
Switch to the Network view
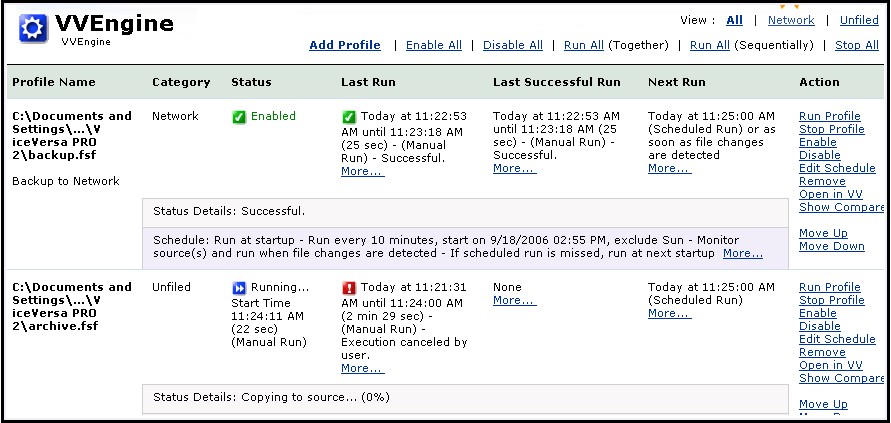[791, 20]
